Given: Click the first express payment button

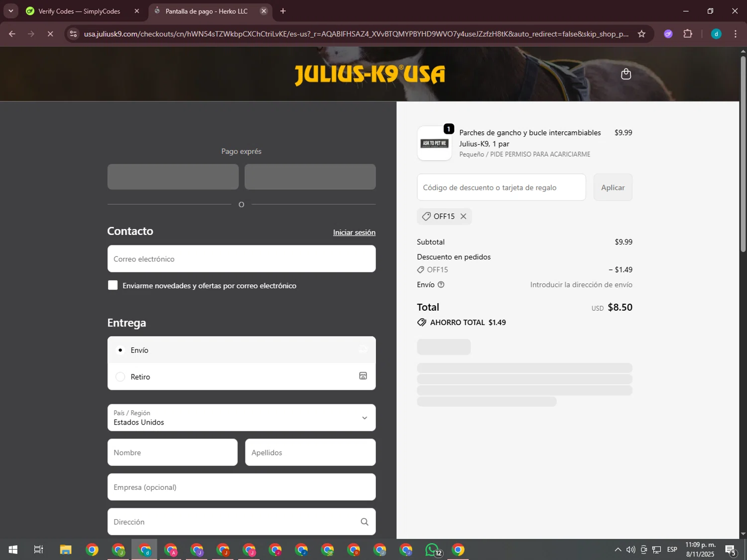Looking at the screenshot, I should click(173, 177).
